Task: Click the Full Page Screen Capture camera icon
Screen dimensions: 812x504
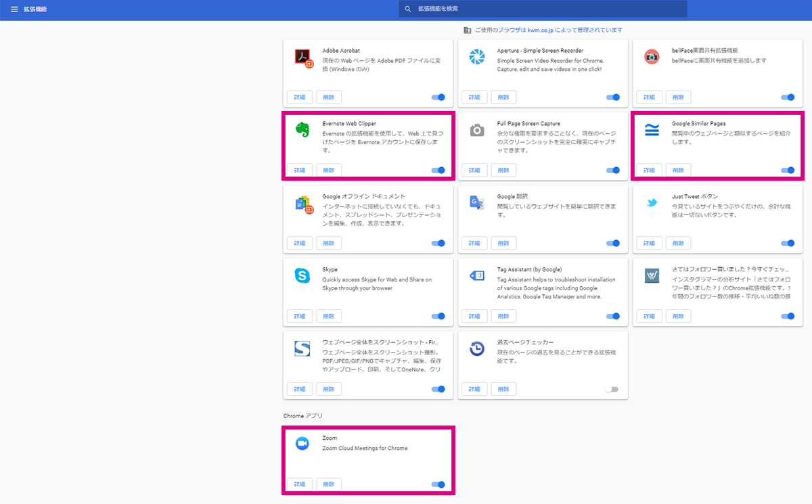Action: pos(478,130)
